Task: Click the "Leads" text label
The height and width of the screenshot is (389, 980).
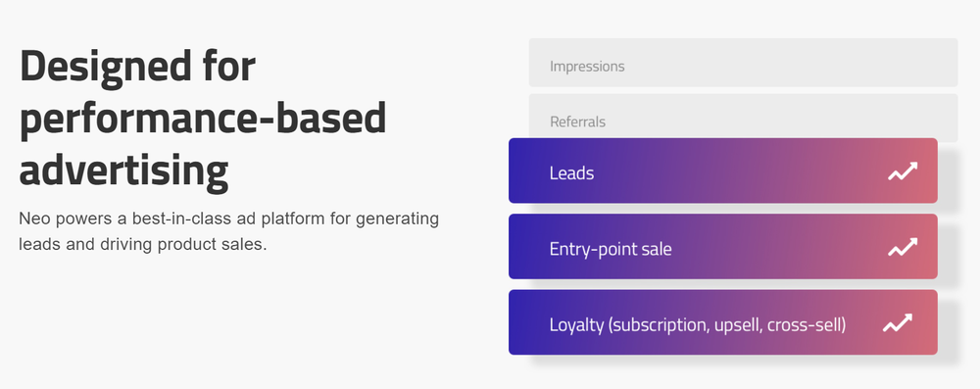Action: click(x=571, y=173)
